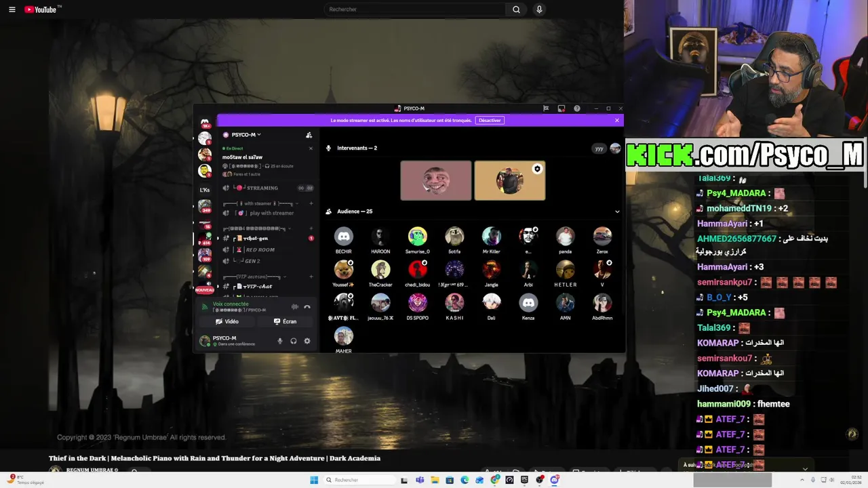Viewport: 868px width, 488px height.
Task: Mute the Discord microphone
Action: [x=280, y=341]
